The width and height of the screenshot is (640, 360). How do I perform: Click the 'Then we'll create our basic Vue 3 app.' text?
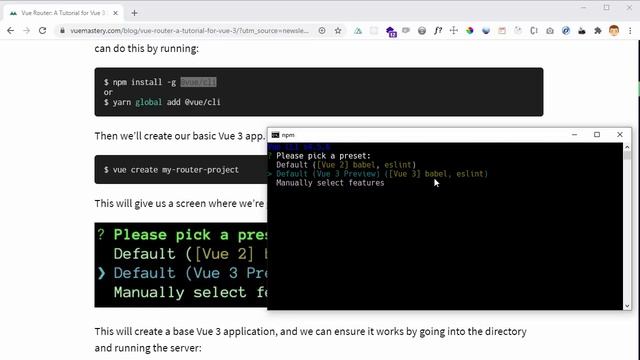tap(180, 136)
